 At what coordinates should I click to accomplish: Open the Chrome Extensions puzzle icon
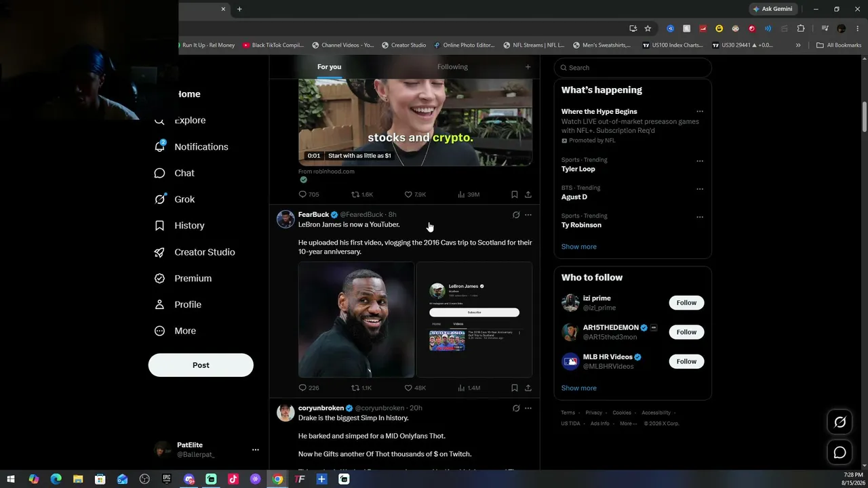801,28
